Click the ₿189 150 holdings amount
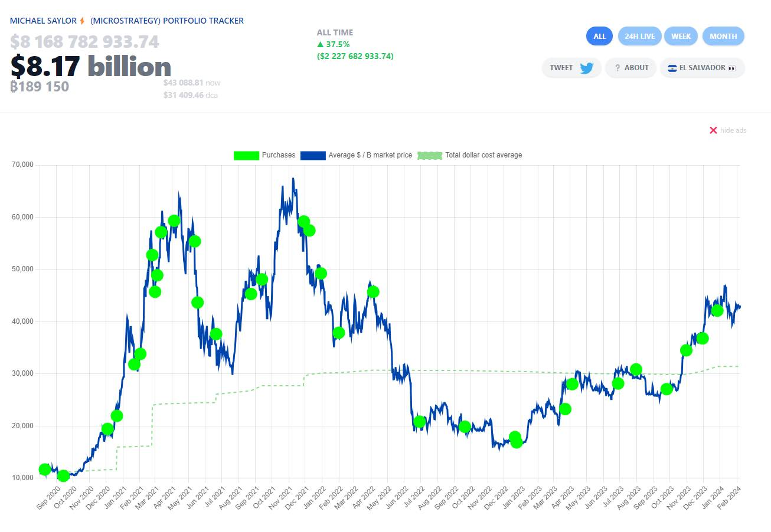Viewport: 771px width, 532px height. pos(40,87)
